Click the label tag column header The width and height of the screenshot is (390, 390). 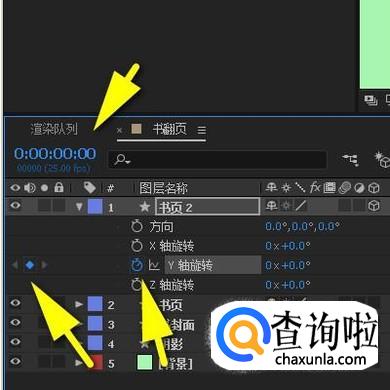pyautogui.click(x=90, y=188)
